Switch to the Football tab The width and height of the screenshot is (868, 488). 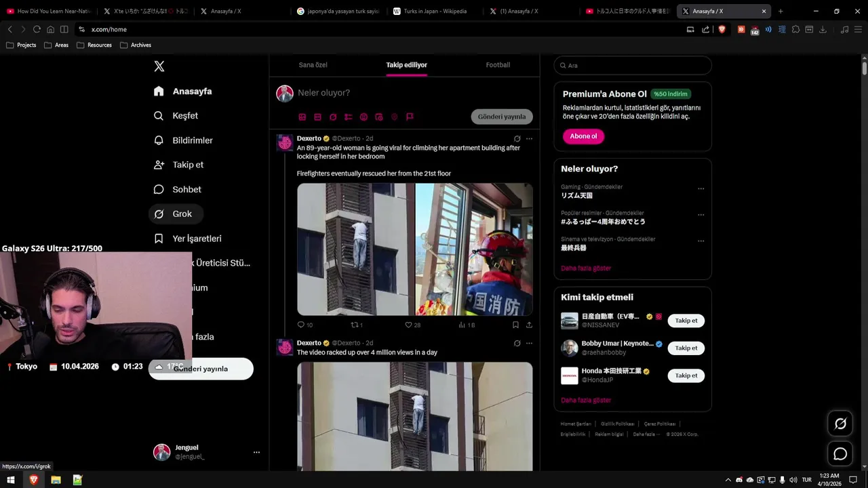pyautogui.click(x=498, y=65)
